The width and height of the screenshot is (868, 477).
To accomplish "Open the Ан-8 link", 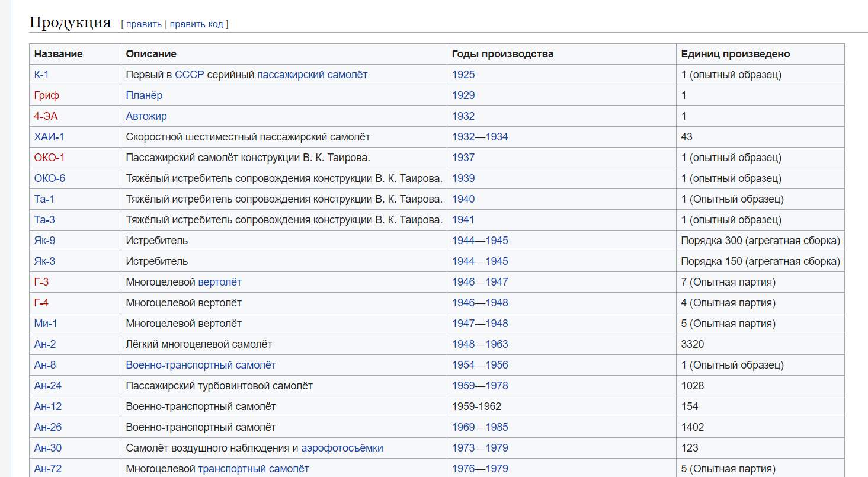I will [45, 365].
